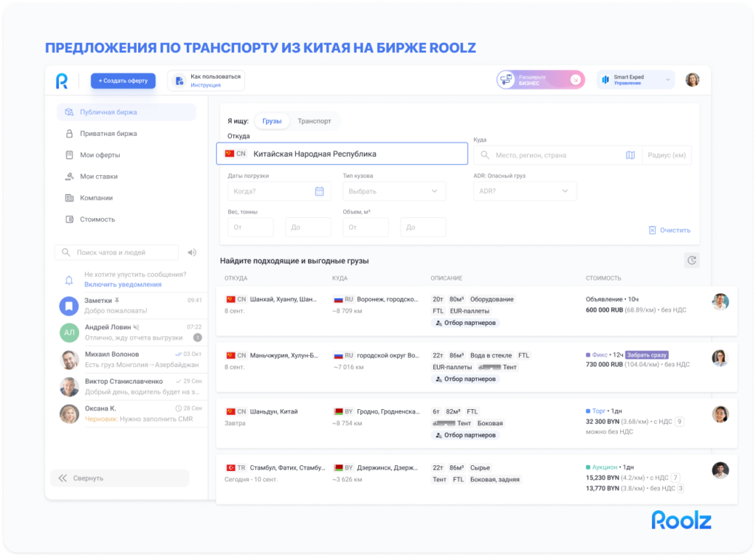
Task: Click the Мои ставки gavel icon
Action: pos(69,176)
